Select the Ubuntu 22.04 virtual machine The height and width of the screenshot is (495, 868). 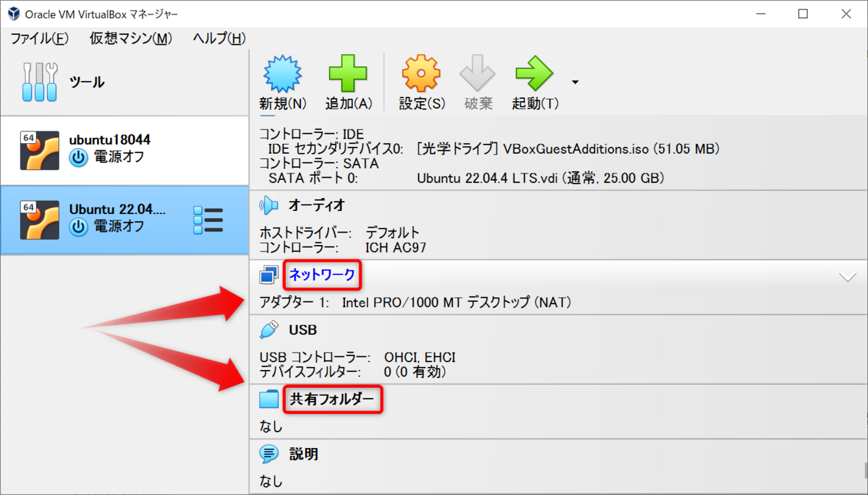click(x=124, y=220)
